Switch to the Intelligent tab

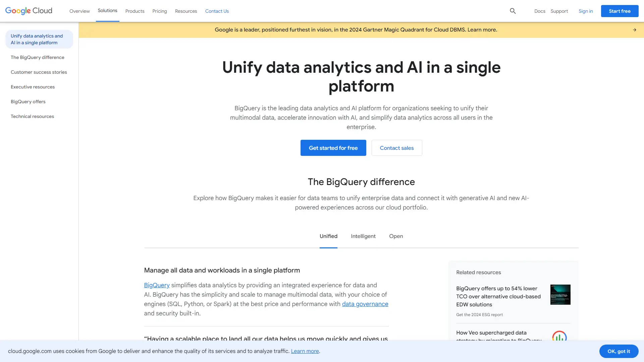363,236
